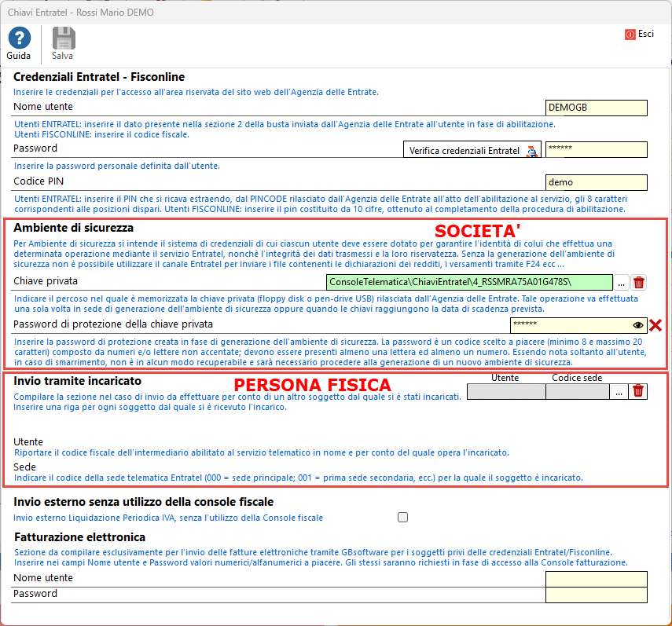Click the Chiave privata label
Image resolution: width=672 pixels, height=626 pixels.
click(x=46, y=281)
